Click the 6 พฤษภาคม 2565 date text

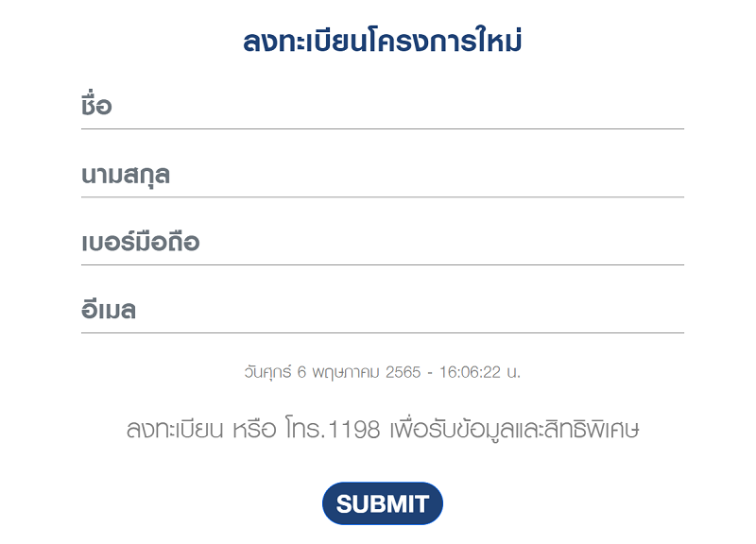pyautogui.click(x=359, y=373)
